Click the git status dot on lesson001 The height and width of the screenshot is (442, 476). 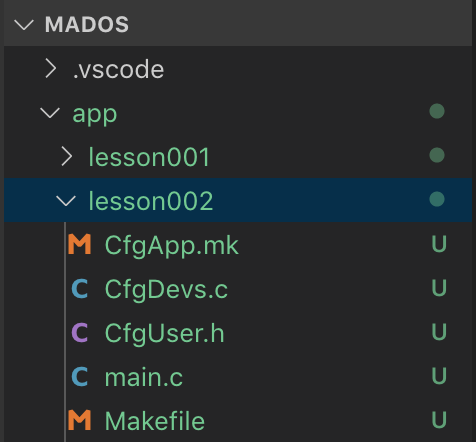pos(437,155)
